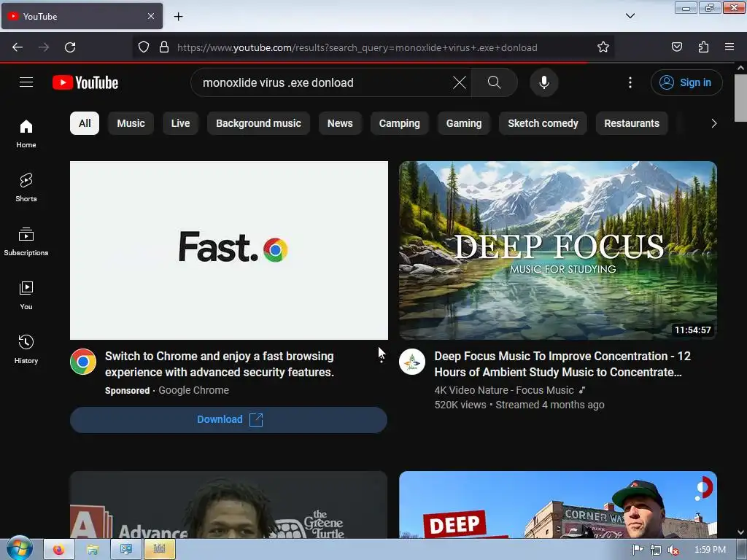The width and height of the screenshot is (747, 560).
Task: Click the taskbar clock
Action: (x=710, y=550)
